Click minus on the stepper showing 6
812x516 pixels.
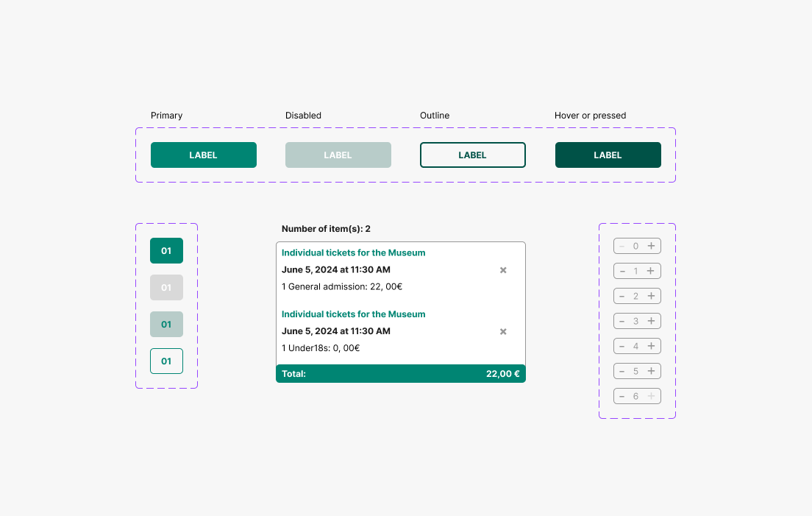pos(622,396)
